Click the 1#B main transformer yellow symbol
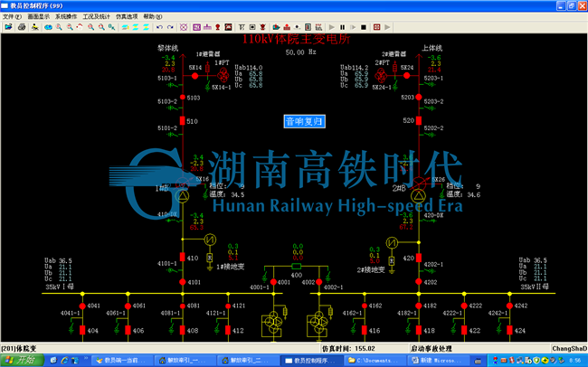This screenshot has height=367, width=588. [183, 195]
